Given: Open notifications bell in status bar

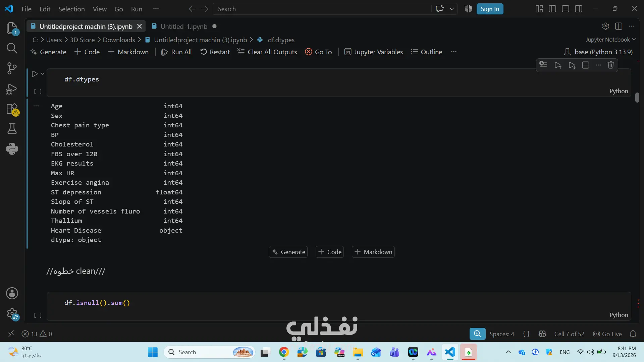Looking at the screenshot, I should point(633,334).
